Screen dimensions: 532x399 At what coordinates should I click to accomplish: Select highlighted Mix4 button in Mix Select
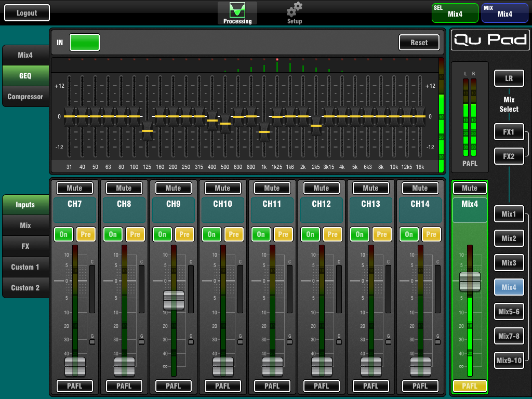(509, 287)
